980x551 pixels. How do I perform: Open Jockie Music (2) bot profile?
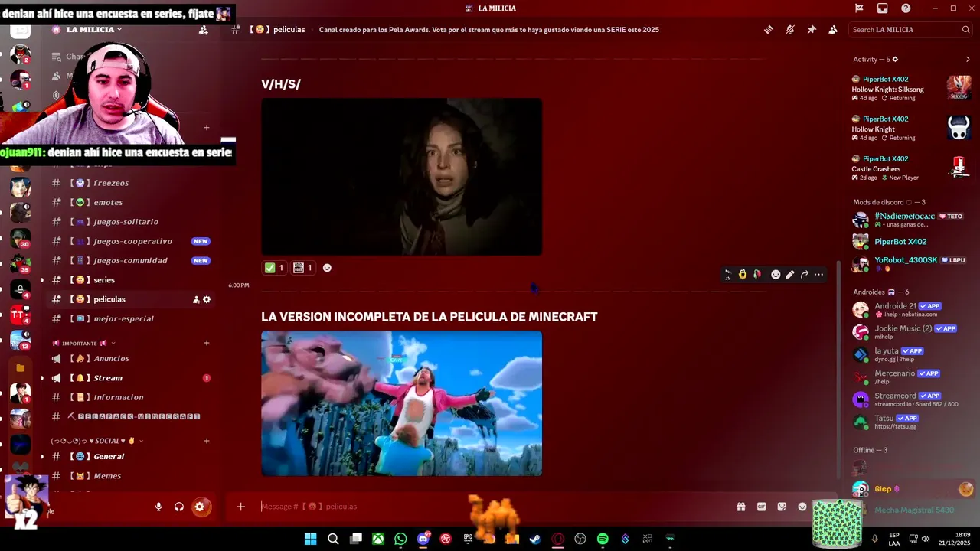pyautogui.click(x=912, y=332)
